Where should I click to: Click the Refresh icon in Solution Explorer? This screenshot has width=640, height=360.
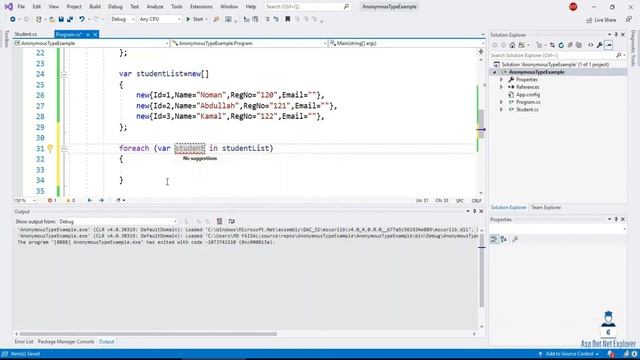561,45
